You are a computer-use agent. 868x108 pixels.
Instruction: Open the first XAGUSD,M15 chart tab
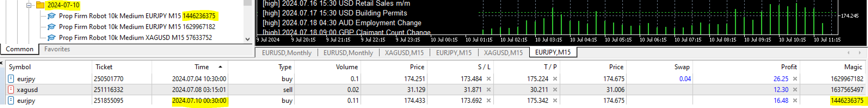point(404,53)
